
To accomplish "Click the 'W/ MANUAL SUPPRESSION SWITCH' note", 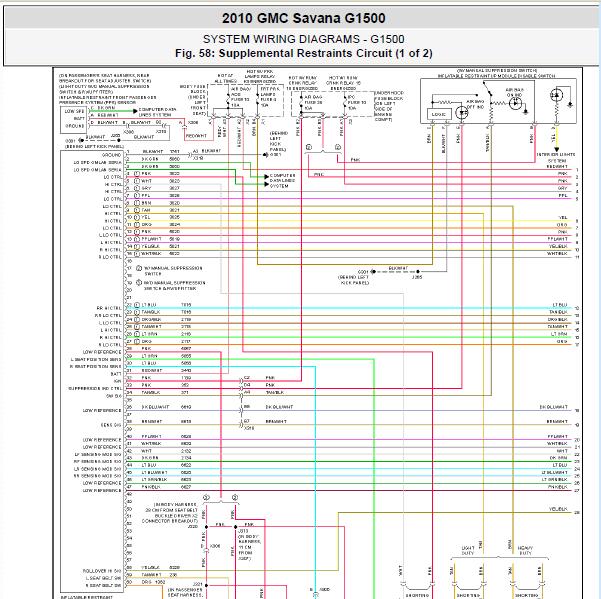I will (173, 271).
